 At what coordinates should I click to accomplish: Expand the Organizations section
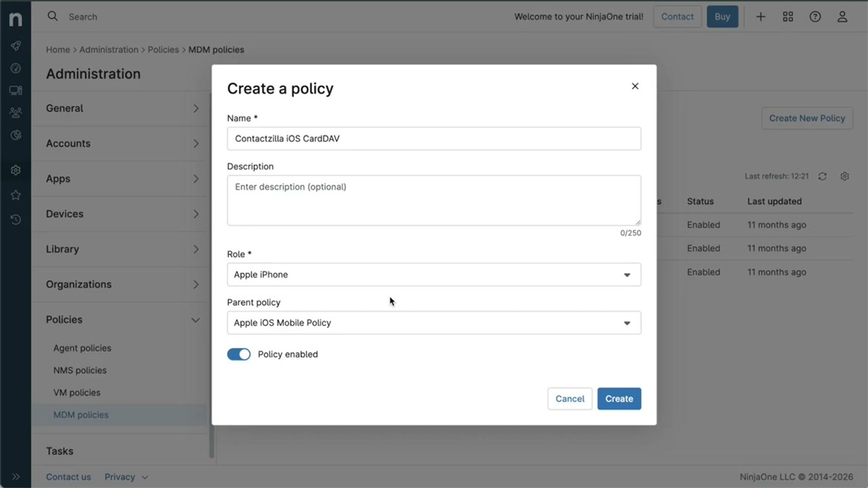[x=123, y=285]
